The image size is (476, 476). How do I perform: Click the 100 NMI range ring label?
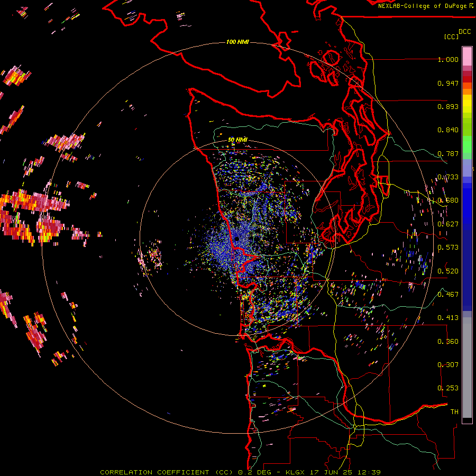pos(237,42)
